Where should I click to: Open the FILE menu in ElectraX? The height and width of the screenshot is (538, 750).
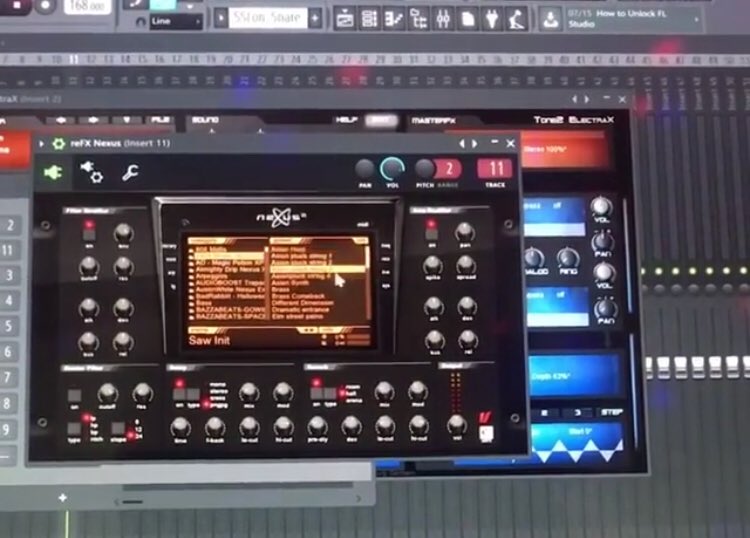(160, 120)
